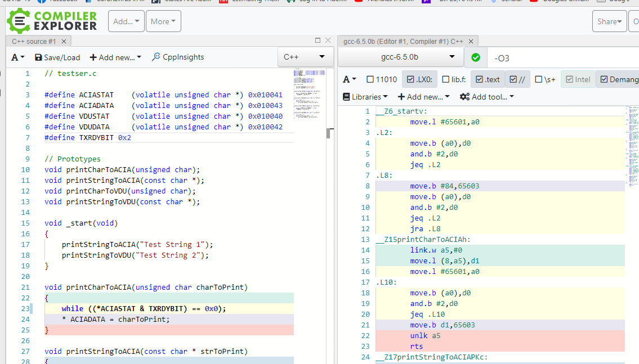Expand the top More dropdown menu
This screenshot has height=364, width=639.
163,21
